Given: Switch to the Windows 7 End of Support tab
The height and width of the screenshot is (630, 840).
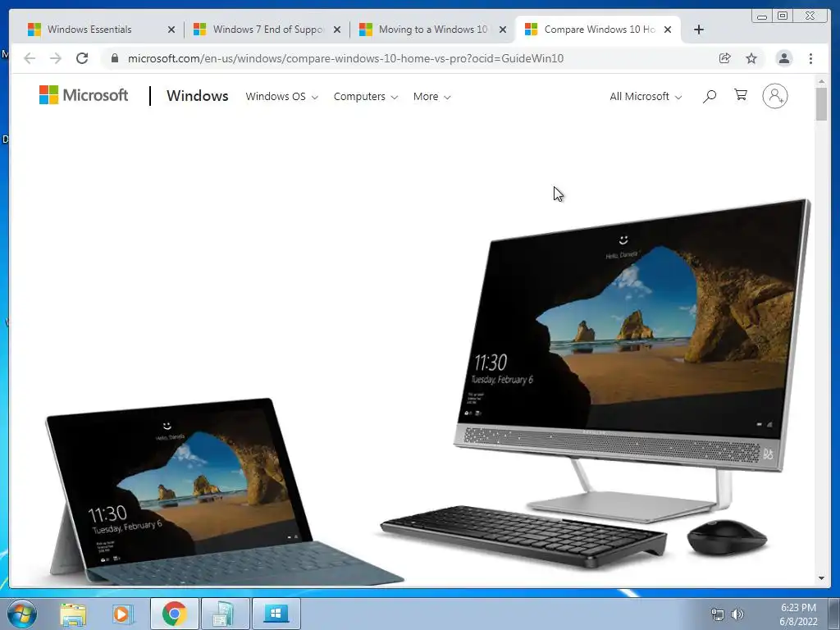Looking at the screenshot, I should point(268,30).
